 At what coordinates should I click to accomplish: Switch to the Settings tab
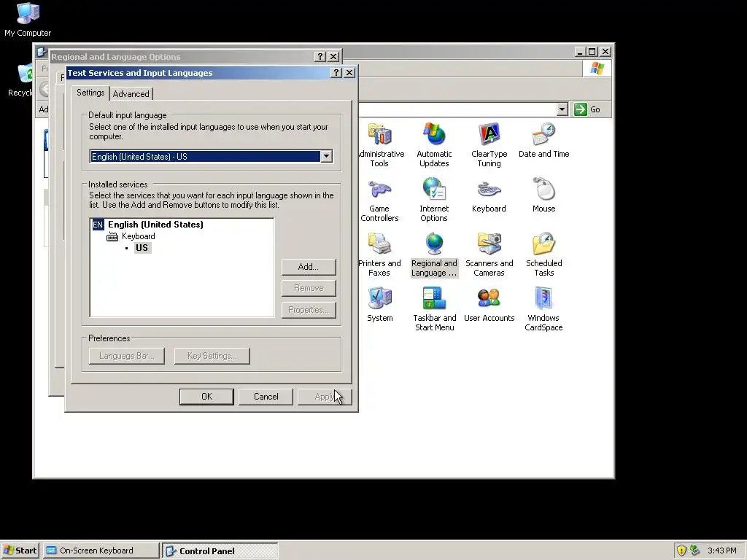[x=90, y=93]
